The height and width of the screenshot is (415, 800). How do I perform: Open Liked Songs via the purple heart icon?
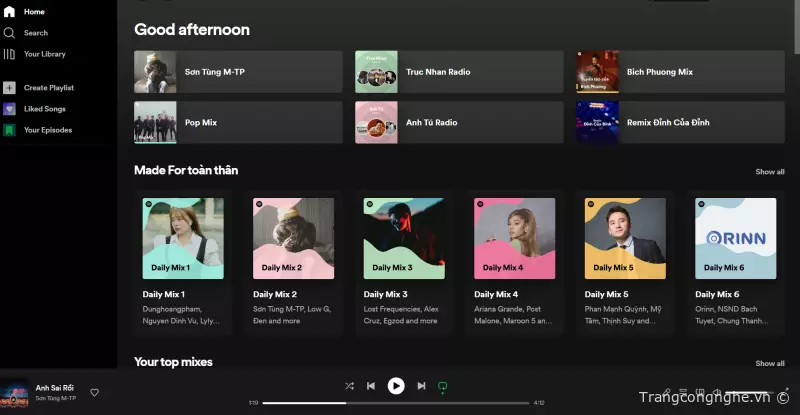(x=9, y=109)
